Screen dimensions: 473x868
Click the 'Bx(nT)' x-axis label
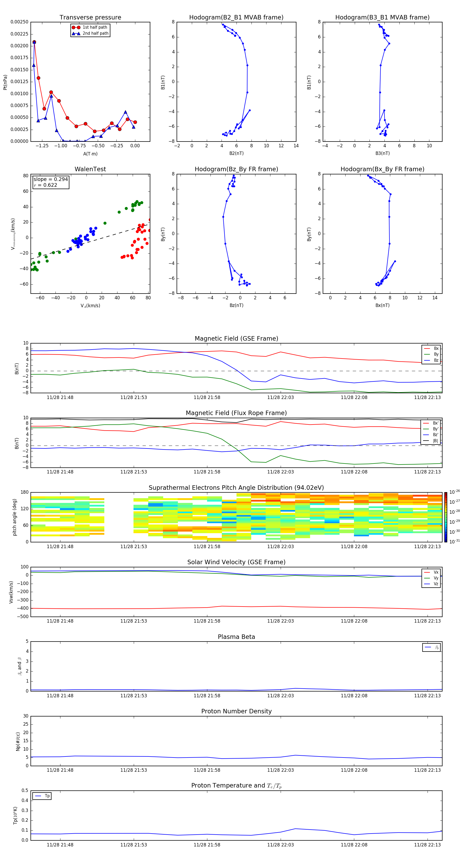[x=382, y=305]
